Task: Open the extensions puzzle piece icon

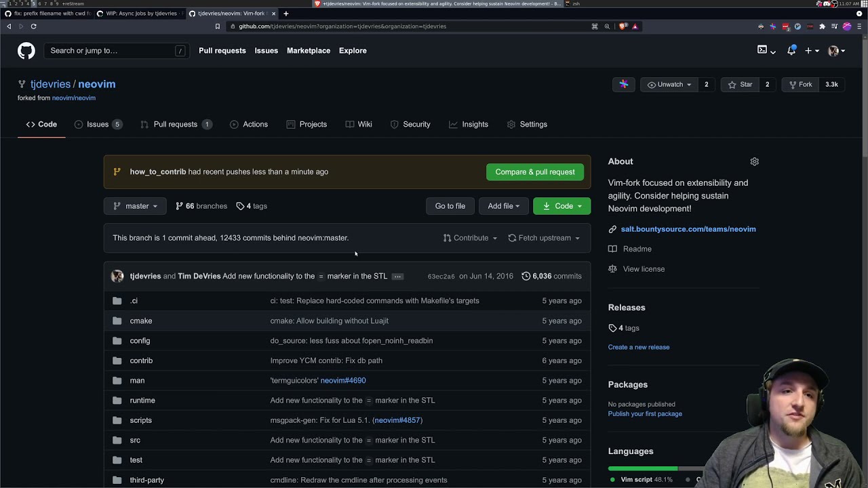Action: tap(822, 26)
